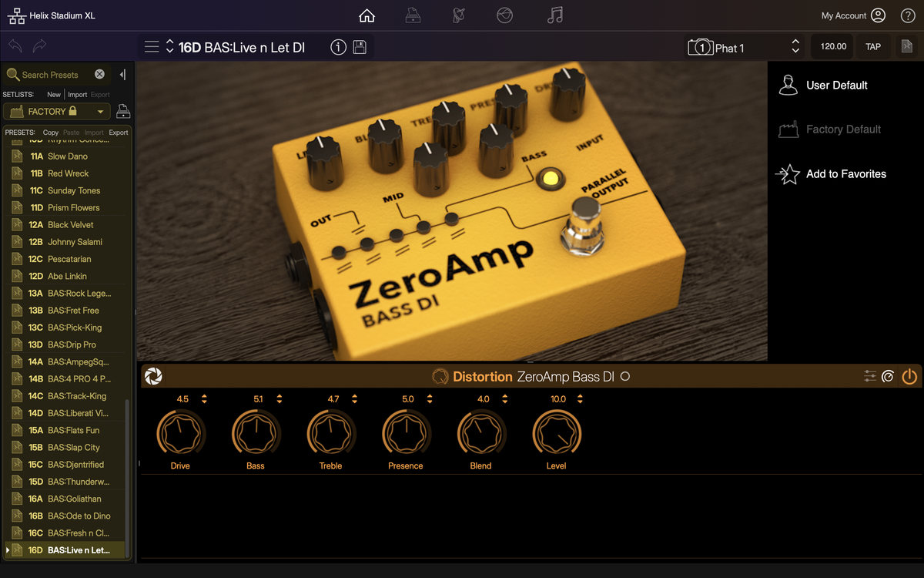Toggle the Distortion block bypass power button
This screenshot has width=924, height=578.
click(909, 376)
